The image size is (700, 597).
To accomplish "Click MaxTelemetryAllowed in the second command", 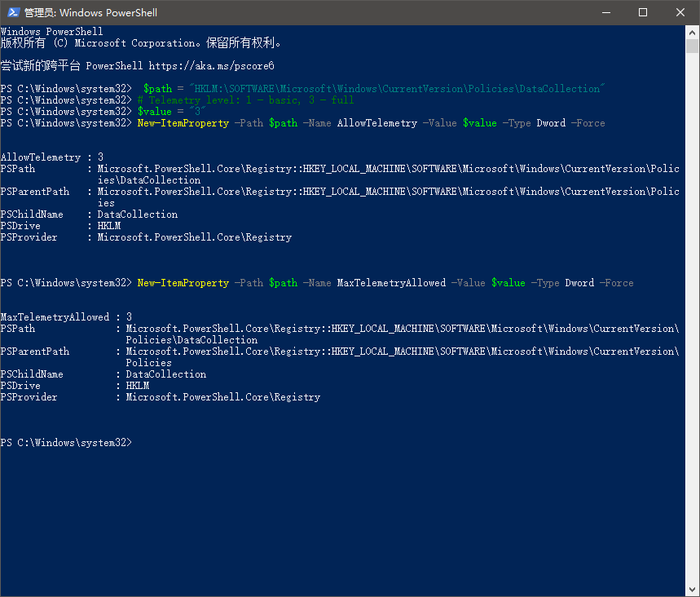I will click(x=391, y=283).
